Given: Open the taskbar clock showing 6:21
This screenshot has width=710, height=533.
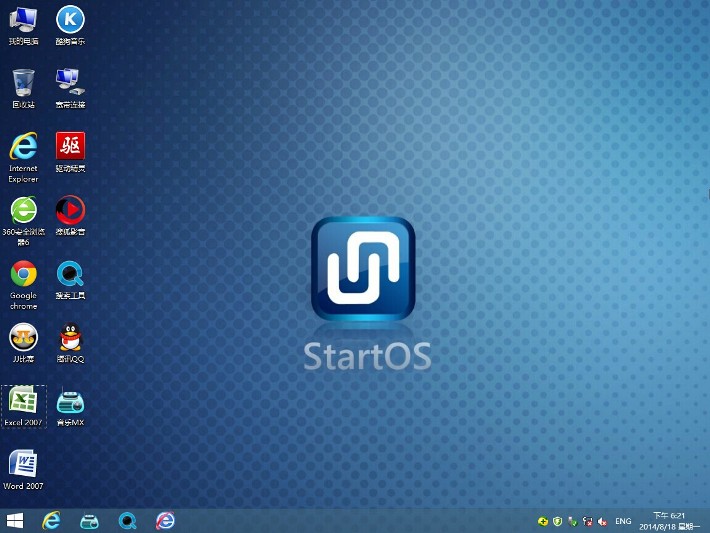Looking at the screenshot, I should [x=669, y=515].
